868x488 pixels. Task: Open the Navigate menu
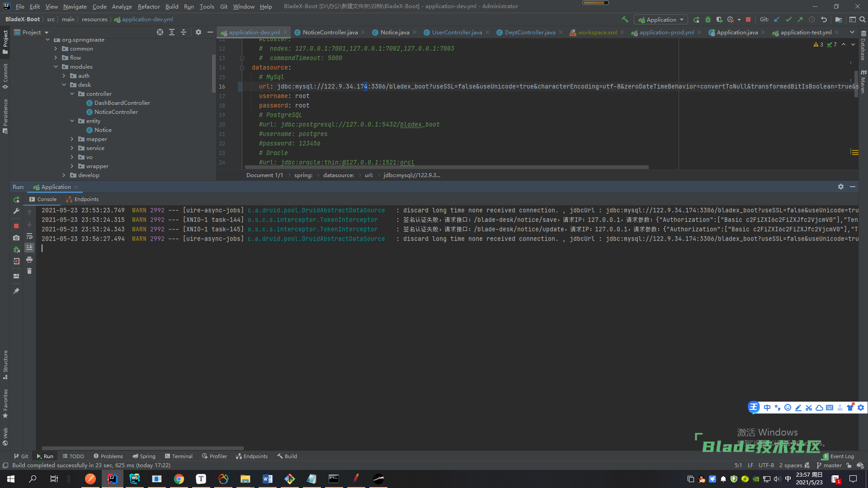(75, 6)
